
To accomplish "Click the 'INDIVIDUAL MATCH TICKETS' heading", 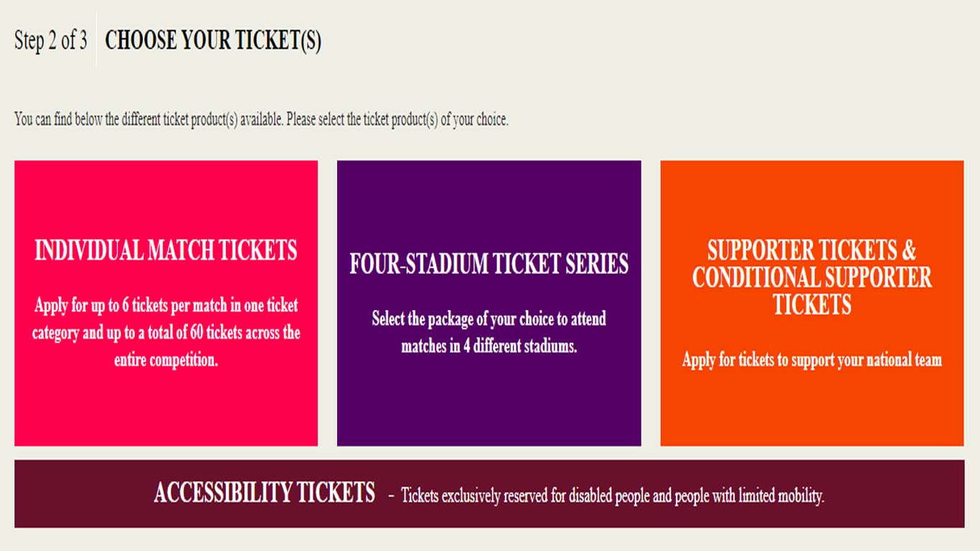I will point(166,250).
